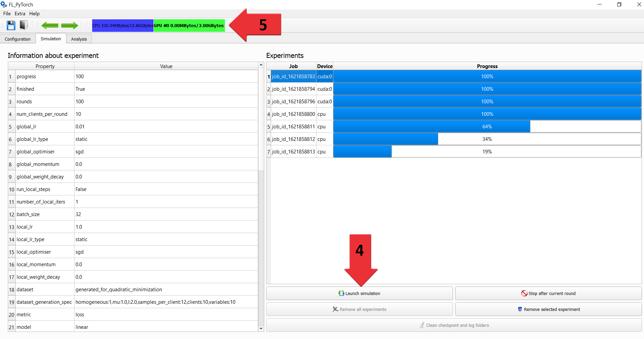Click the GPU #0 memory usage indicator

pos(189,25)
